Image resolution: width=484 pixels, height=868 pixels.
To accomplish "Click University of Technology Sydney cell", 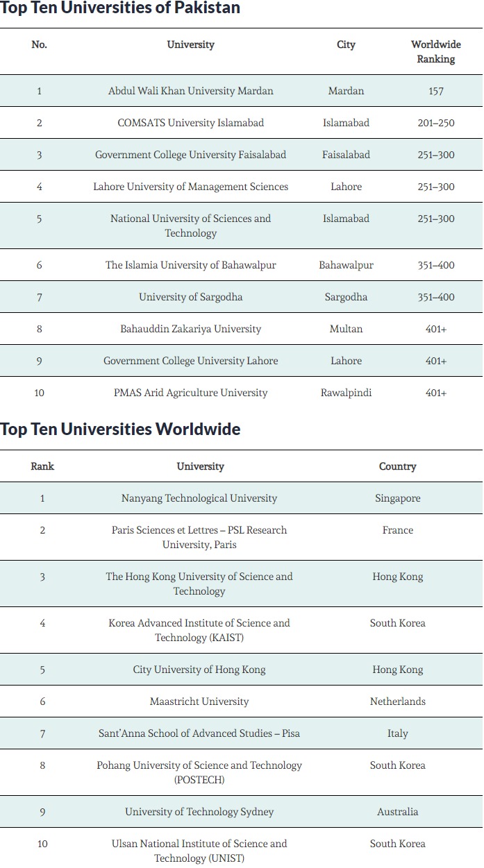I will pyautogui.click(x=199, y=812).
